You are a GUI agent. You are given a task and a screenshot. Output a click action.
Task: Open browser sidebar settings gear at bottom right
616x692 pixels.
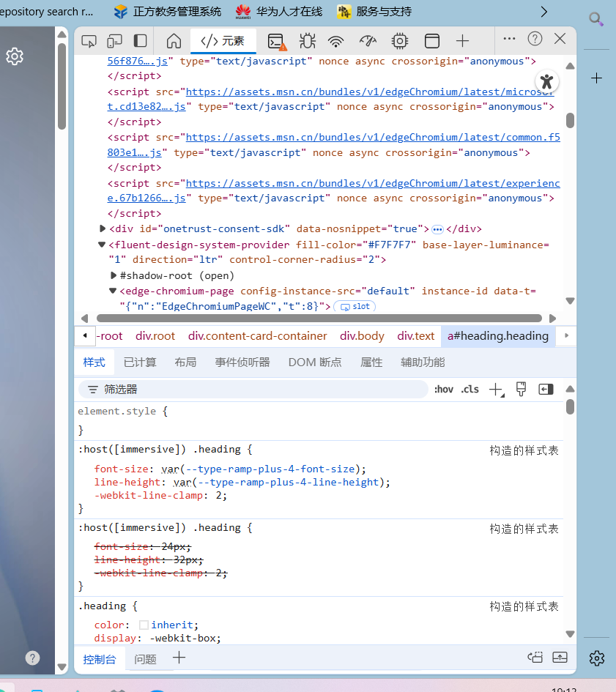coord(596,658)
